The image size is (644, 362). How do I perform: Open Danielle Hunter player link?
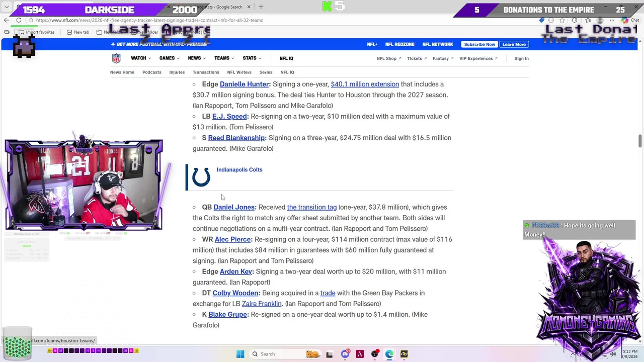[x=244, y=84]
